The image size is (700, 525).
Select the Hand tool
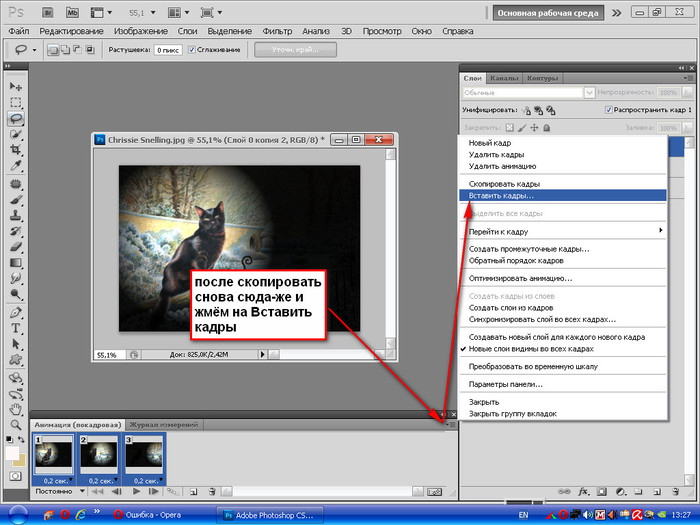[16, 409]
